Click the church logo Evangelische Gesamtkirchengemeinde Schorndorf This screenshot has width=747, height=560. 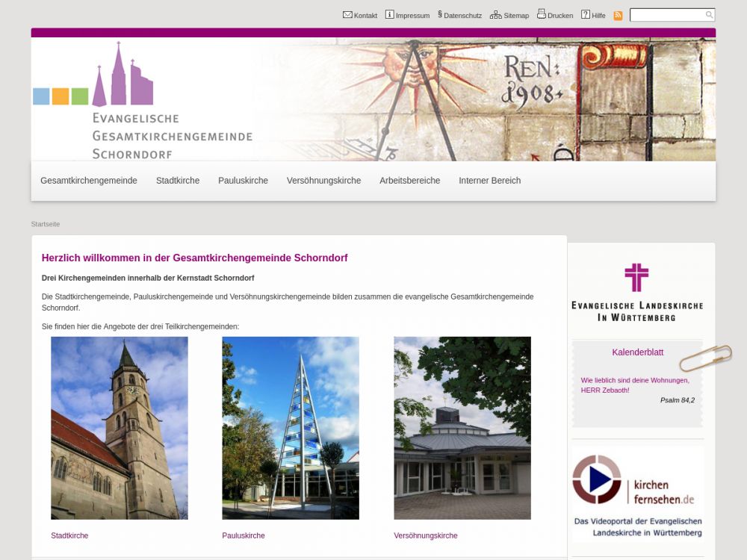pos(142,101)
